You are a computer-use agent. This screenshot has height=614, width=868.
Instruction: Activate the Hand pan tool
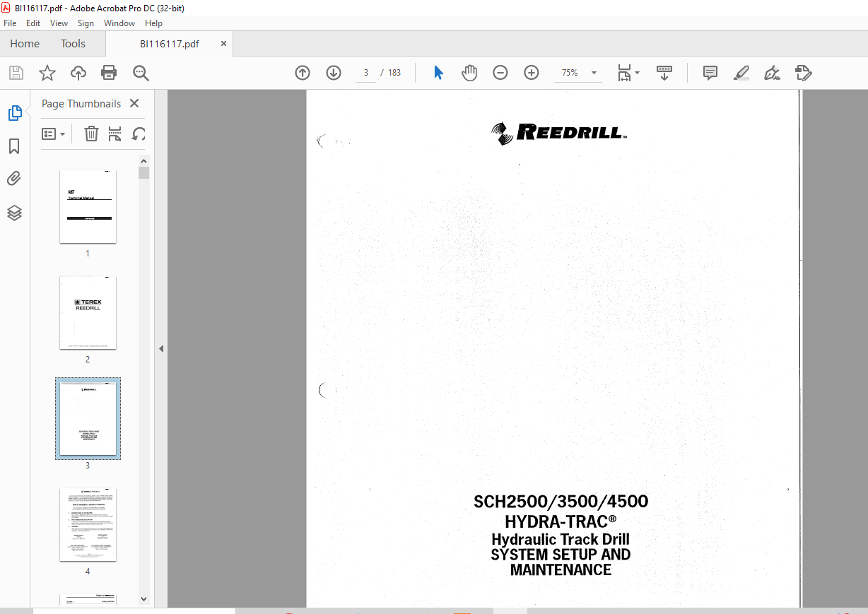click(x=469, y=73)
